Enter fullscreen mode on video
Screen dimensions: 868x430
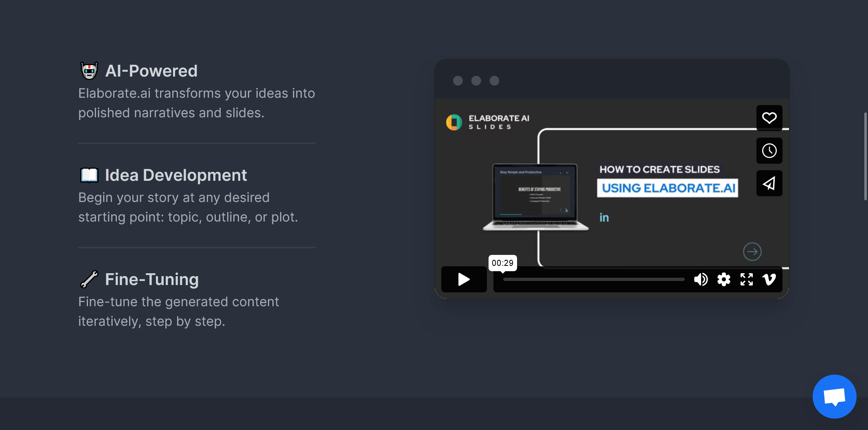[x=747, y=279]
